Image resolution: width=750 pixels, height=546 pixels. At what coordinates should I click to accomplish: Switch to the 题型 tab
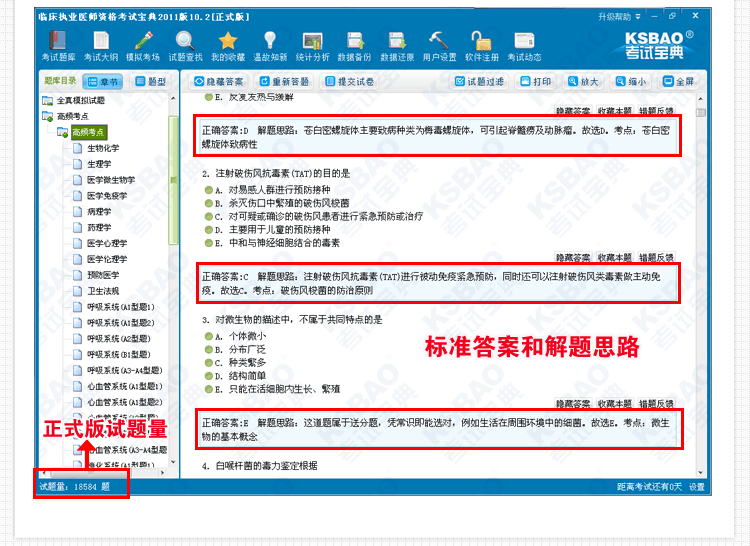pyautogui.click(x=151, y=81)
